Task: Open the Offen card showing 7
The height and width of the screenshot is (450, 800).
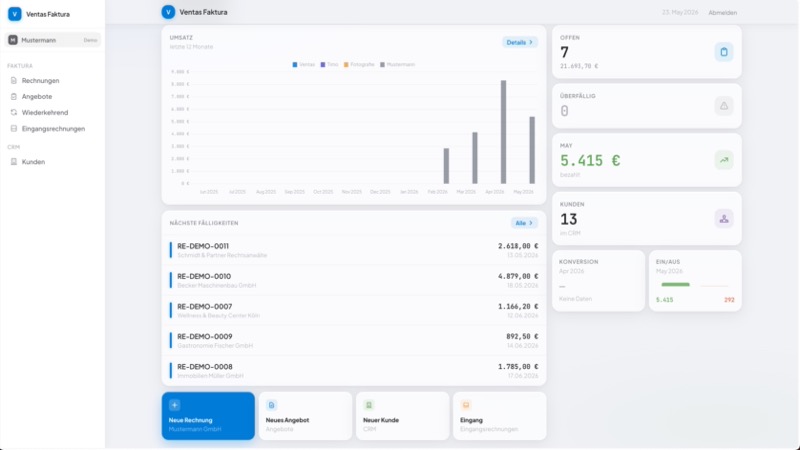Action: 646,52
